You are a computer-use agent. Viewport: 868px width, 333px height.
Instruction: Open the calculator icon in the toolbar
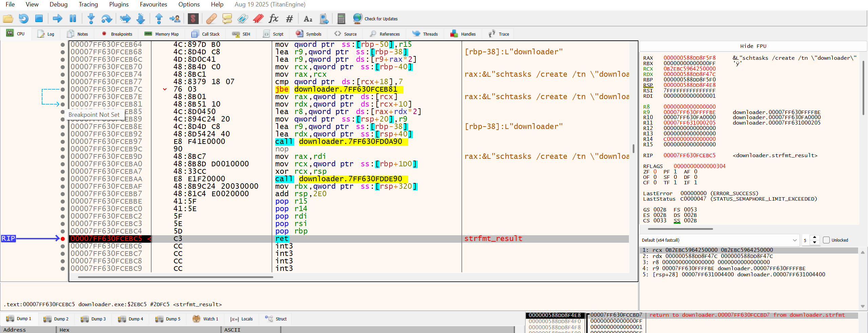point(341,18)
